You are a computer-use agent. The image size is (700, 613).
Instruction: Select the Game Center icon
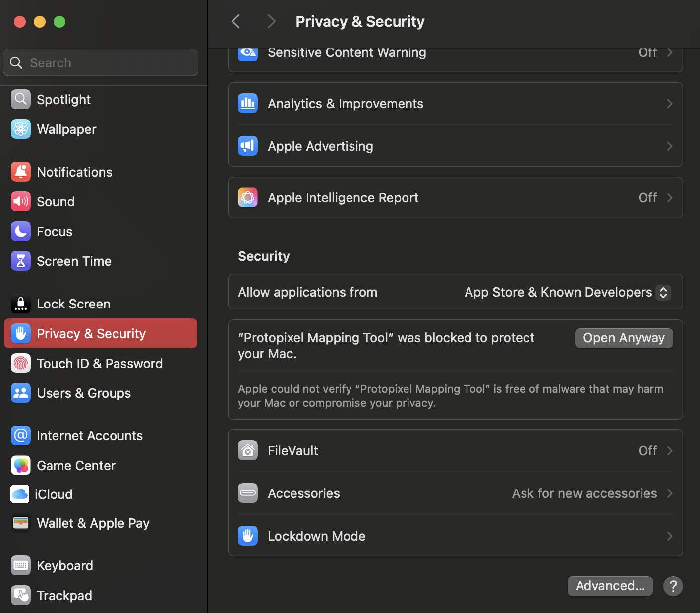coord(21,466)
